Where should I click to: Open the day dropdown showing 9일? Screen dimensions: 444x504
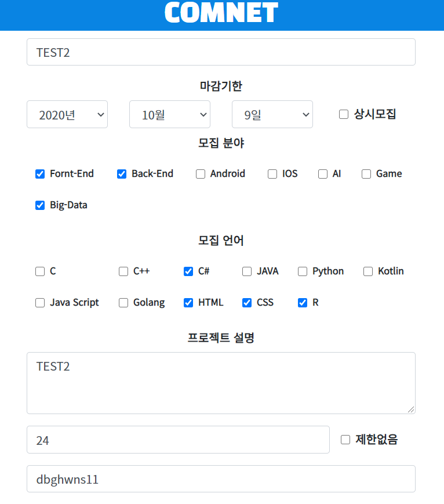(272, 114)
